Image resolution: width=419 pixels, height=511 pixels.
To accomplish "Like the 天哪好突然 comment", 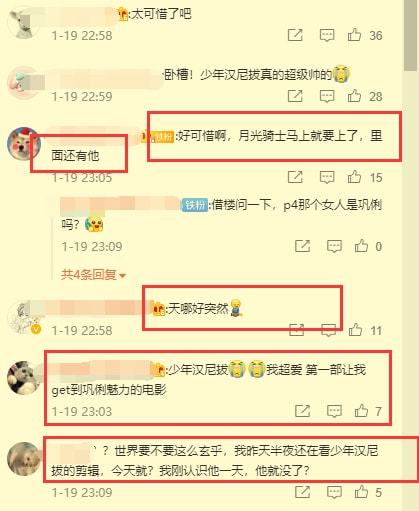I will (355, 330).
